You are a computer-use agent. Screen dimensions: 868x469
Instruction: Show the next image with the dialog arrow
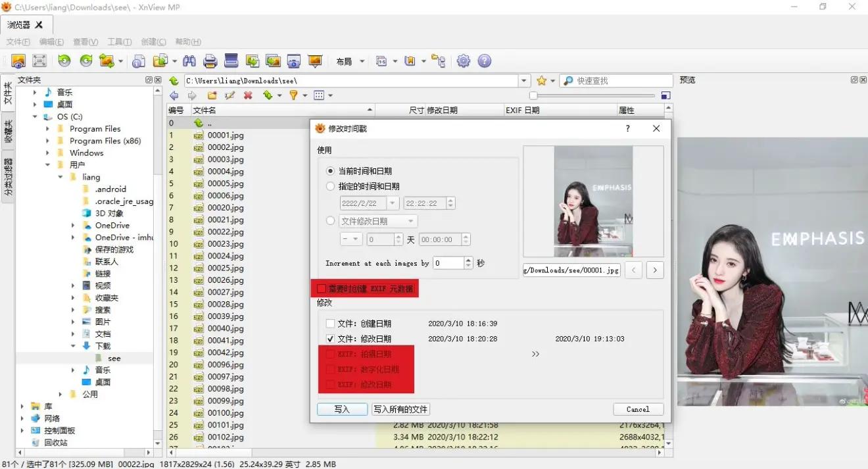pyautogui.click(x=654, y=270)
